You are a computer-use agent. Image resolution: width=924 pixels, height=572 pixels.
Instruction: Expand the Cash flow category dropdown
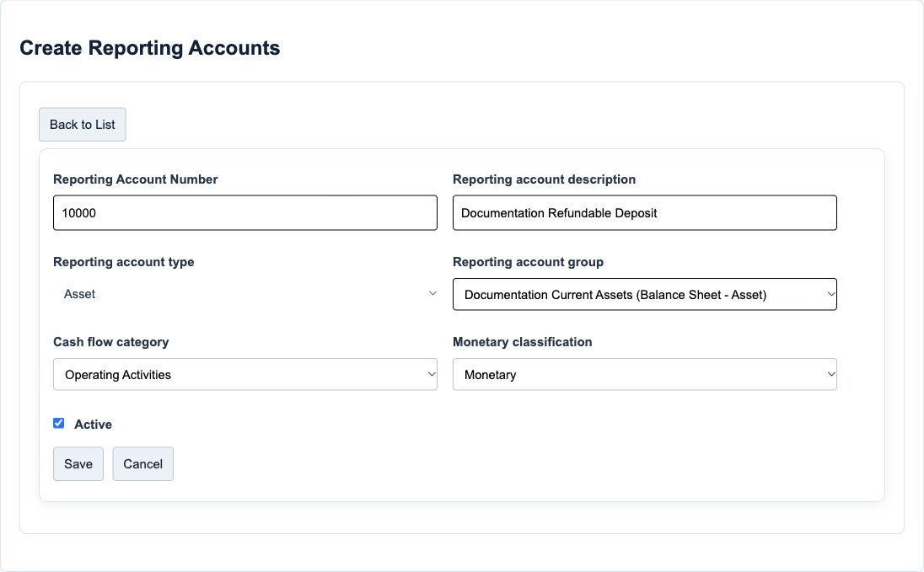pos(245,374)
